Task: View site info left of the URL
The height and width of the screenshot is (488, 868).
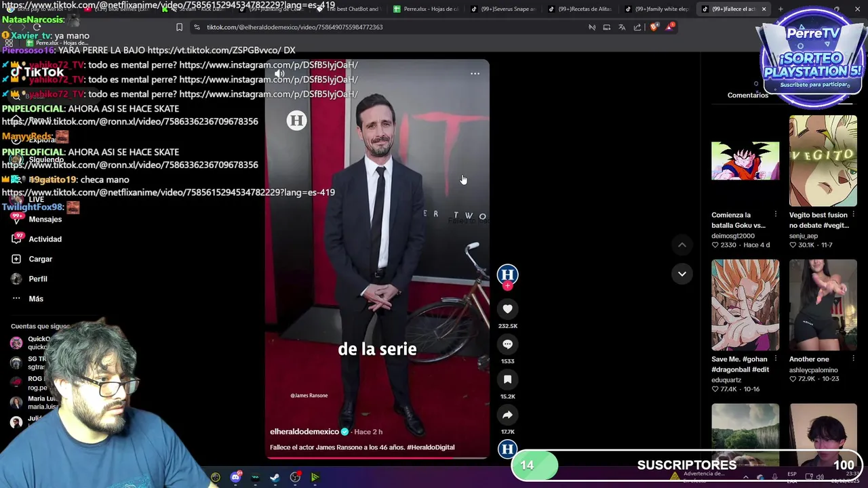Action: 197,27
